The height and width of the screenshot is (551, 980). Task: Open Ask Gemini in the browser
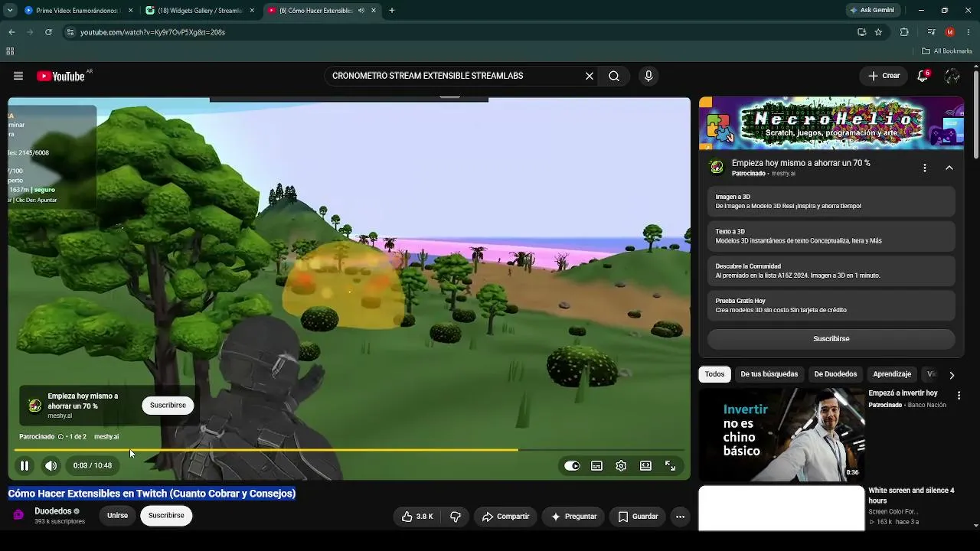pyautogui.click(x=872, y=11)
